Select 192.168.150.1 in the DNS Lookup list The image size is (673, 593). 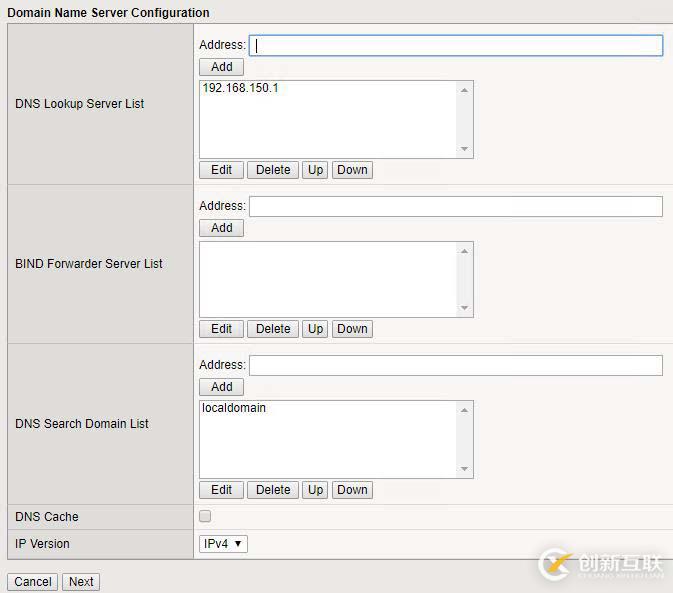[x=240, y=88]
